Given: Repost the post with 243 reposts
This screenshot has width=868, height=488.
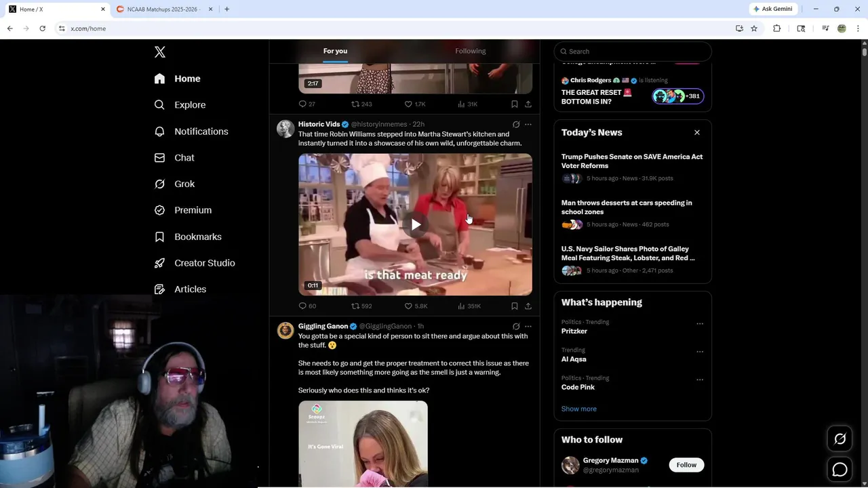Looking at the screenshot, I should point(361,104).
